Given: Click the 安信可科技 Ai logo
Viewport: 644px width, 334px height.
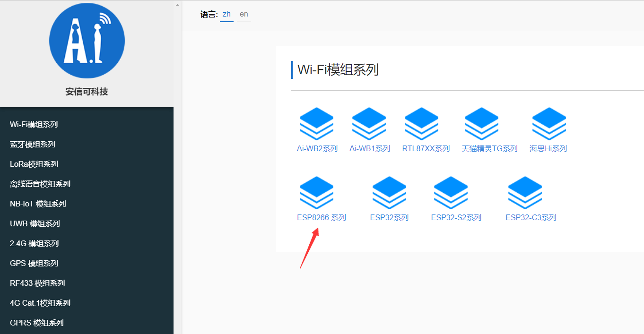Looking at the screenshot, I should pyautogui.click(x=87, y=41).
